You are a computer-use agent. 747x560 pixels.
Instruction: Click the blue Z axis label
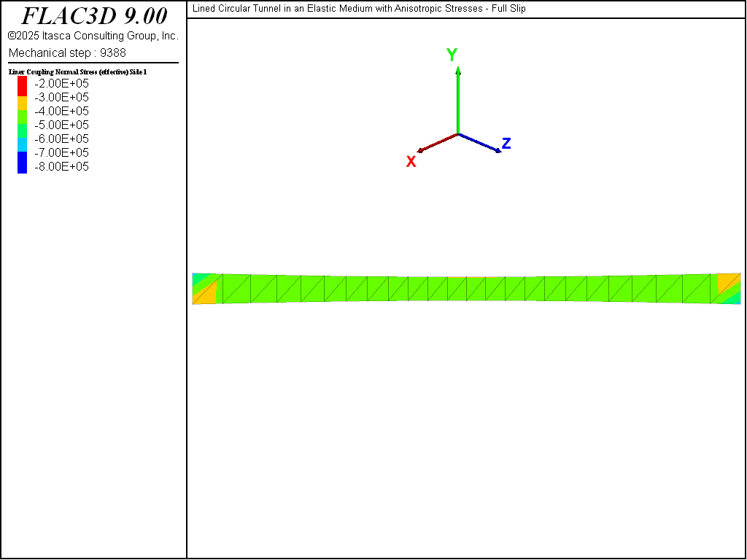pos(506,144)
